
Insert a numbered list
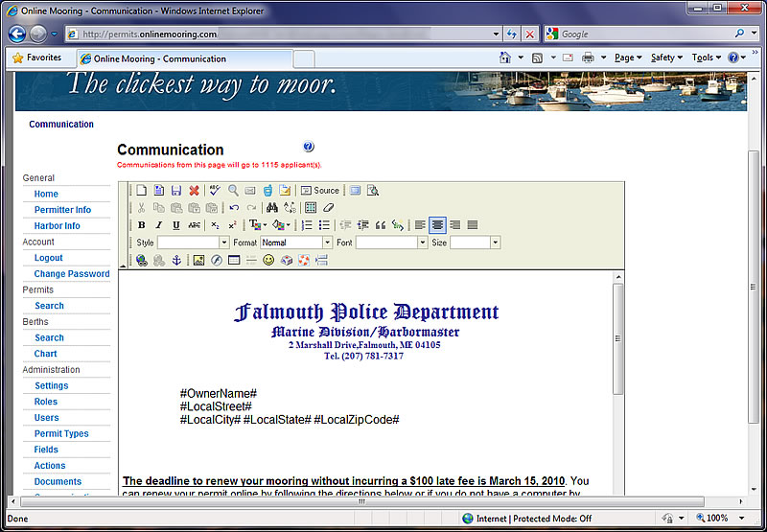point(307,225)
